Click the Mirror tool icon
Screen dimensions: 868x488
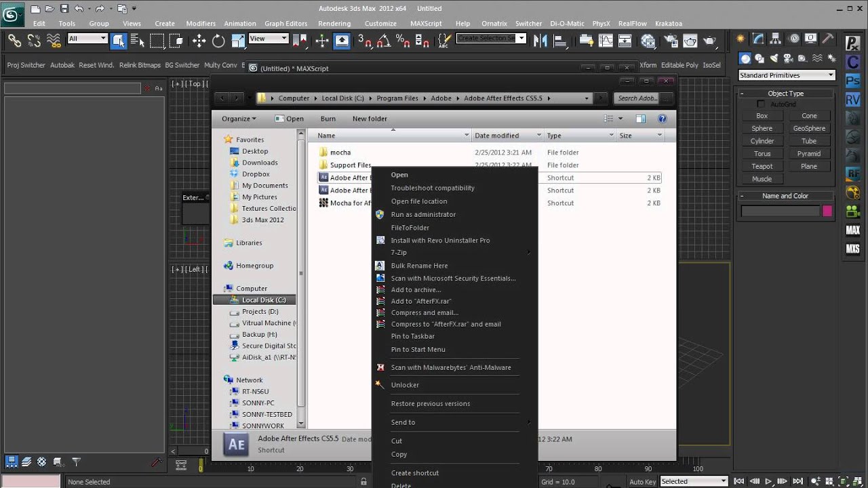pyautogui.click(x=540, y=41)
